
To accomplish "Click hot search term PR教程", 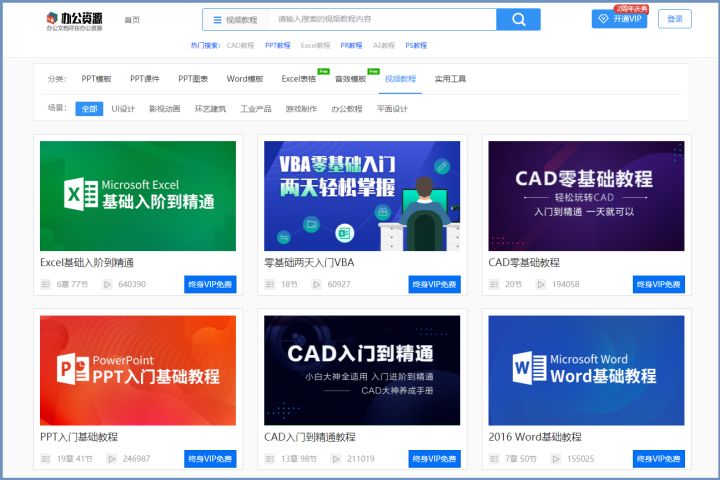I will click(x=351, y=45).
